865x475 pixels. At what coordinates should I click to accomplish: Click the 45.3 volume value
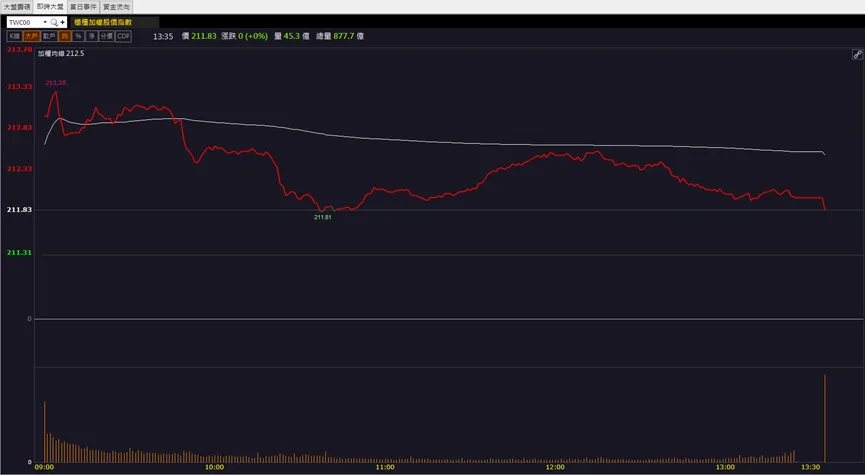(291, 36)
